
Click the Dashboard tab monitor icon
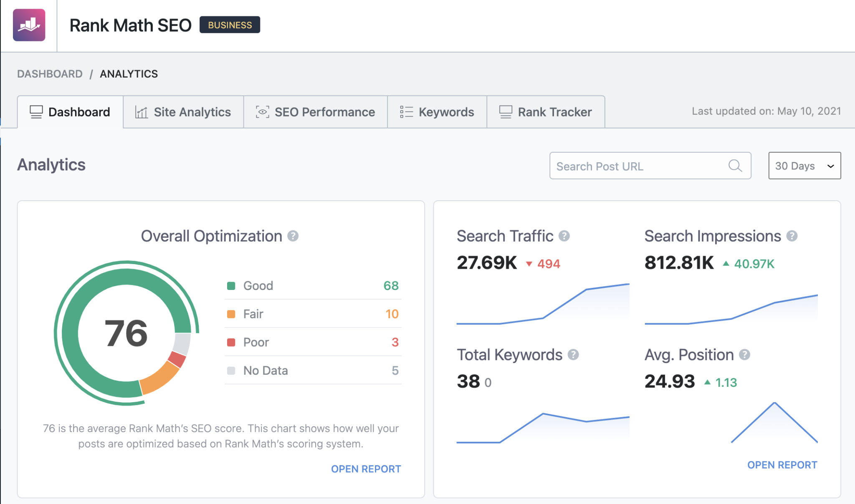point(36,112)
